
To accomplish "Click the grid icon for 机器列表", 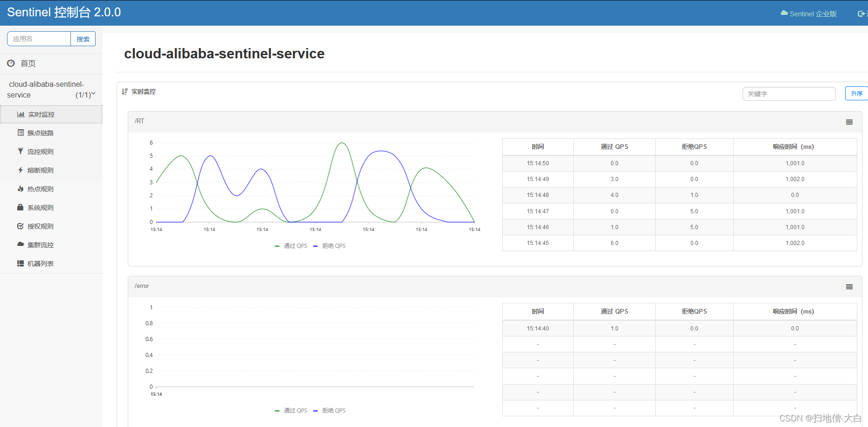I will [x=21, y=263].
